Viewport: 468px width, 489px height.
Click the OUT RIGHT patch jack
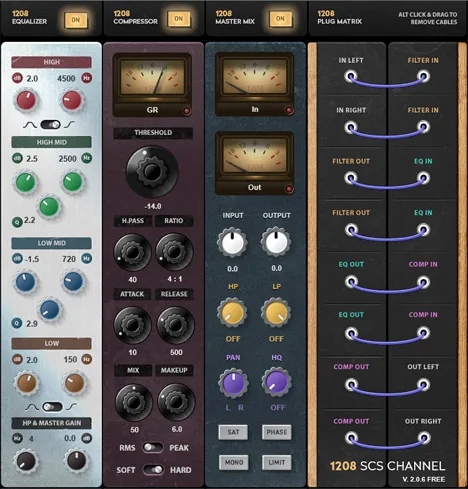click(x=423, y=438)
